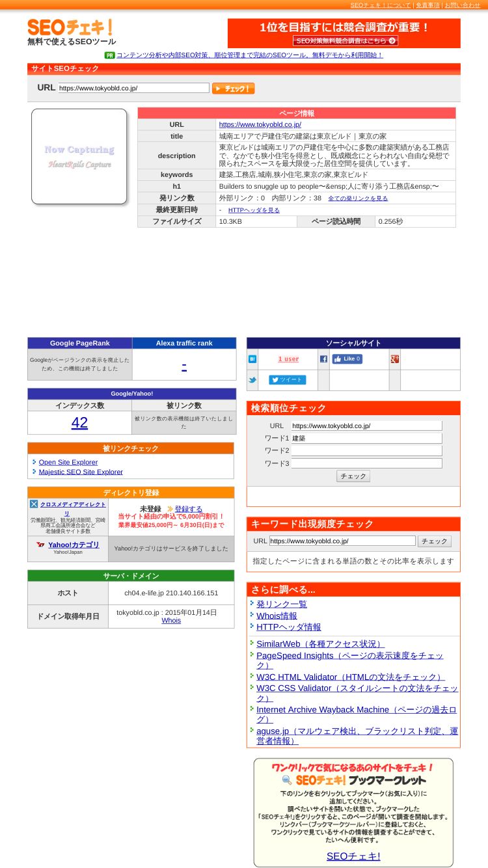Click the green PR badge icon
488x868 pixels.
click(109, 55)
